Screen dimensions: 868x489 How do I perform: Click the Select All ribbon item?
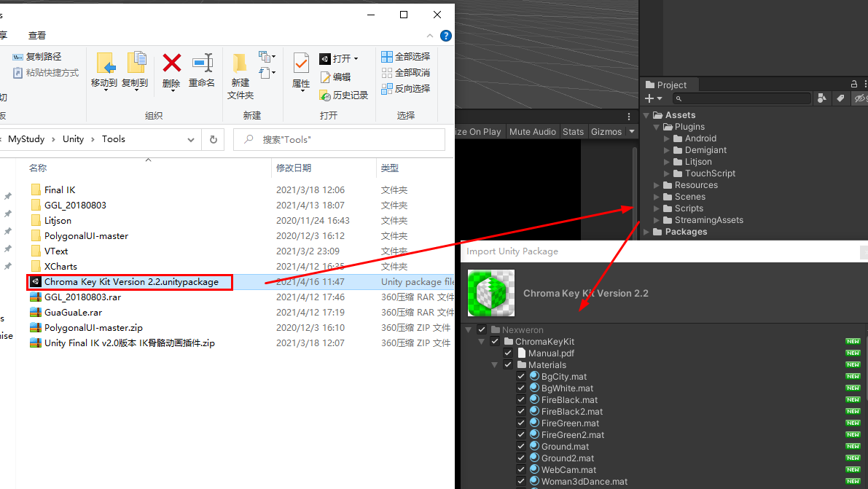[406, 57]
